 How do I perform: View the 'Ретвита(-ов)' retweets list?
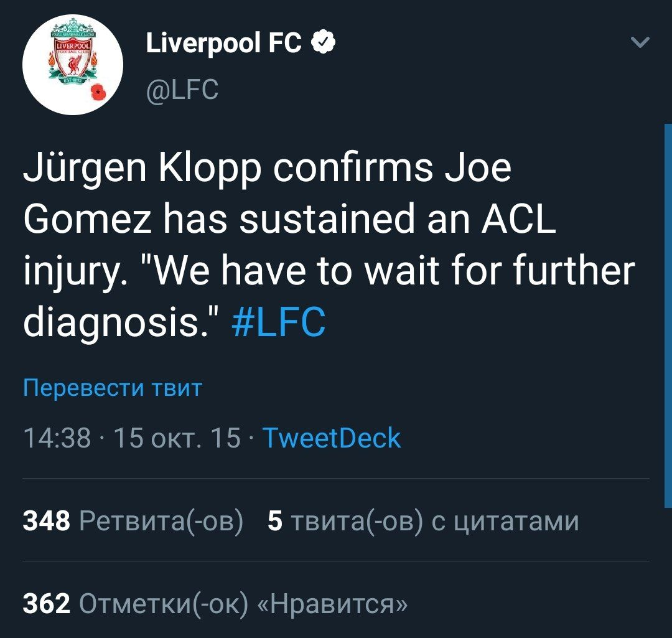pos(161,520)
